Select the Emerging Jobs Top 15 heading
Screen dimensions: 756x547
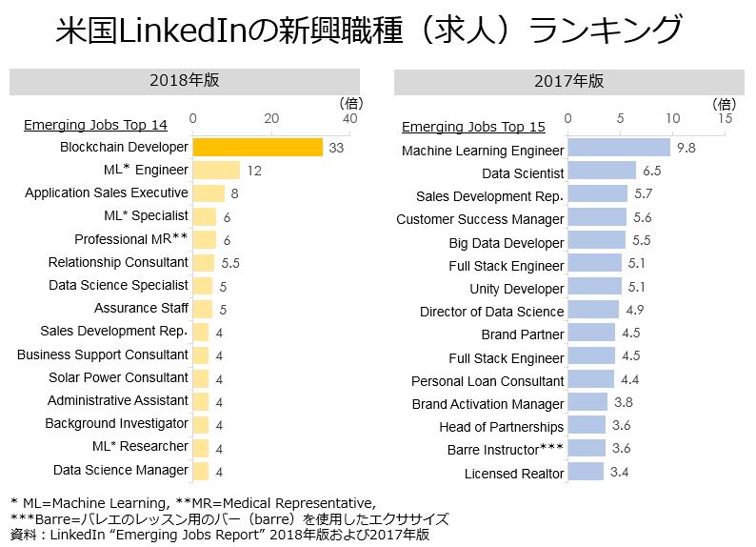473,127
